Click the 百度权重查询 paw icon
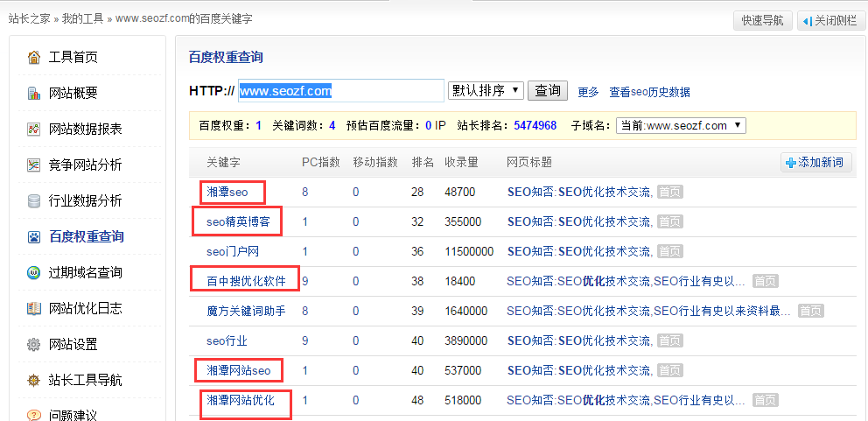 [34, 236]
